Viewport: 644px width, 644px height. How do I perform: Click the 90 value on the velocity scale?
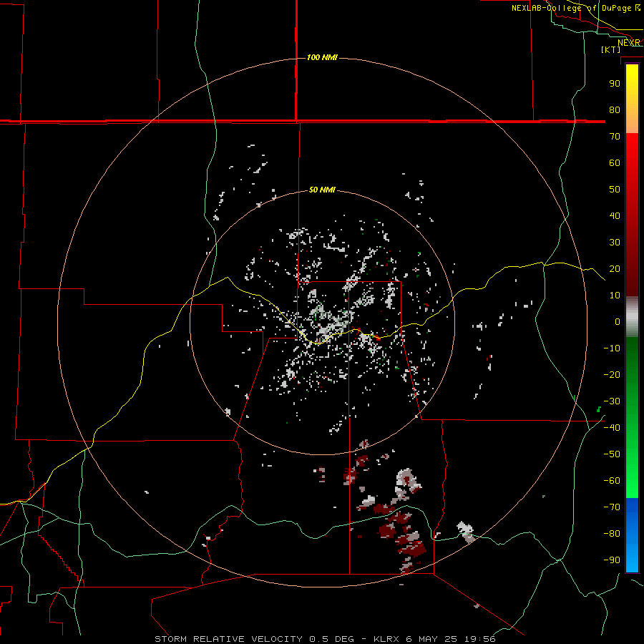[x=615, y=84]
